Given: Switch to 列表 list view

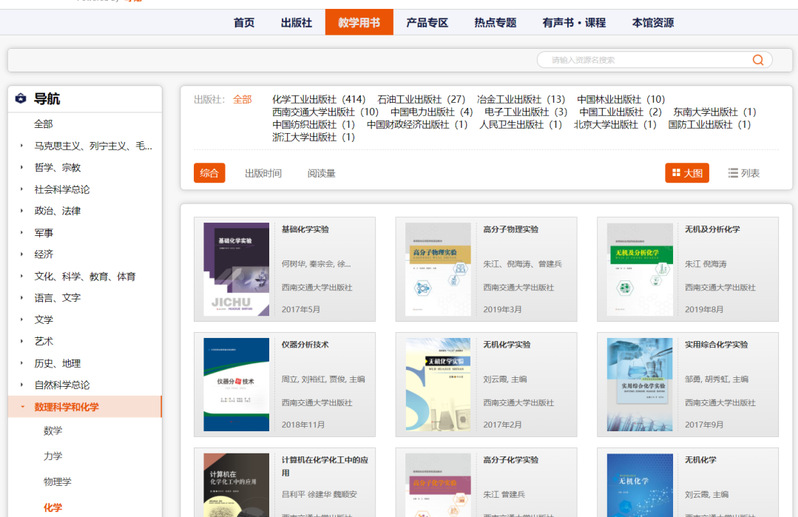Looking at the screenshot, I should pos(744,173).
